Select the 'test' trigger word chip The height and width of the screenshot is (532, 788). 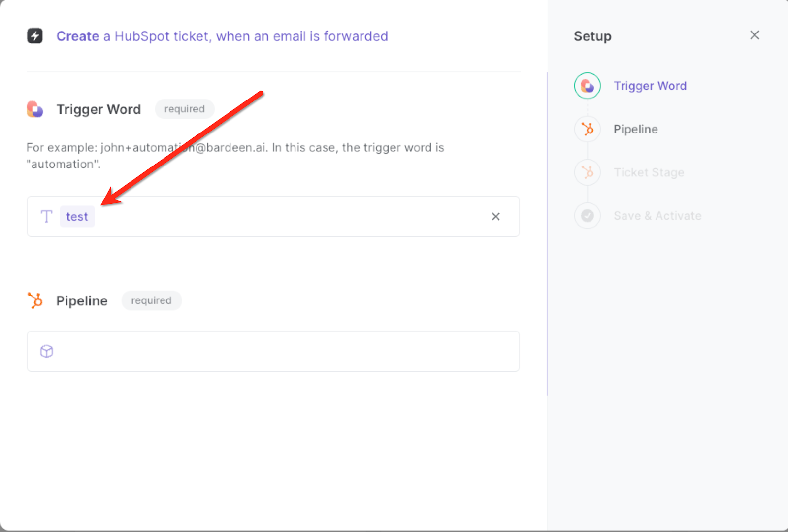pyautogui.click(x=77, y=216)
